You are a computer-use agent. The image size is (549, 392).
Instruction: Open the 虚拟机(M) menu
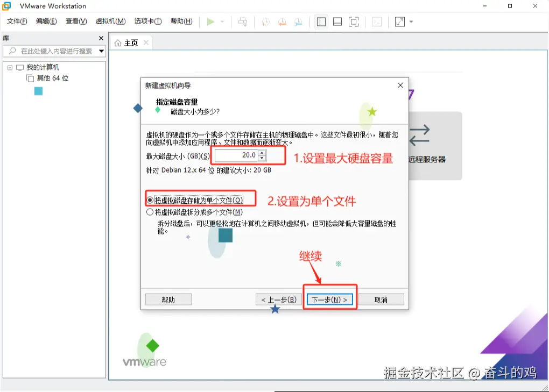pos(110,22)
